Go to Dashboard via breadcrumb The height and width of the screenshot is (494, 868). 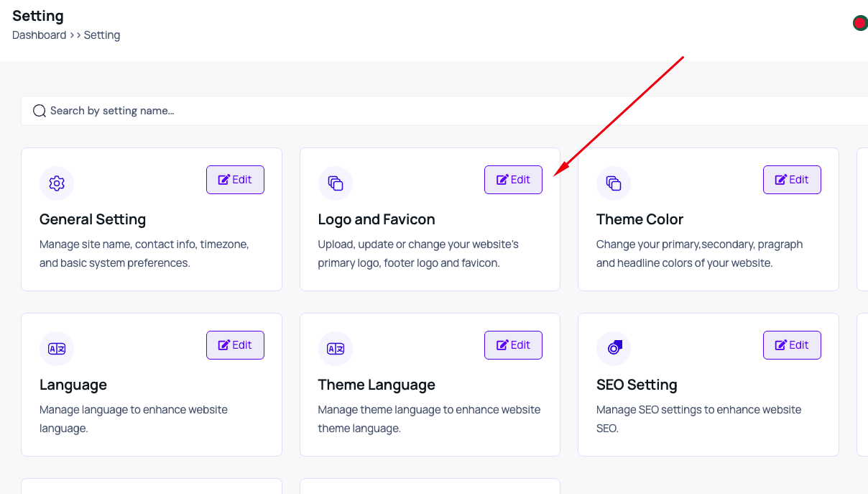[x=39, y=35]
